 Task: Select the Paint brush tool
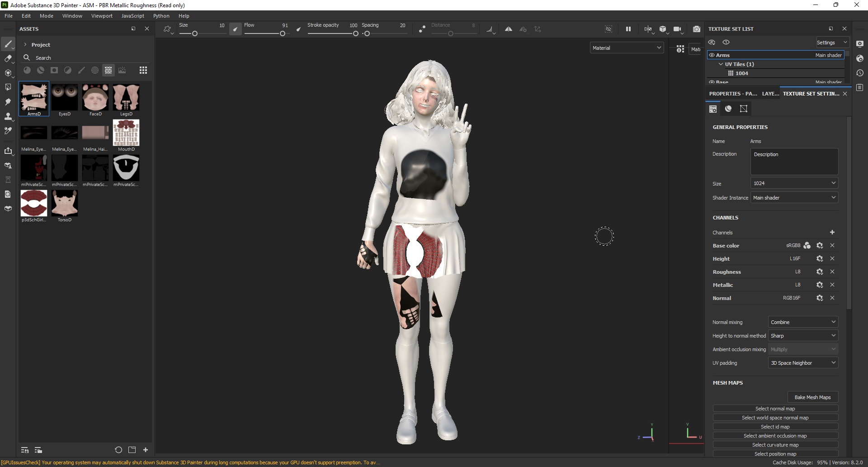8,44
